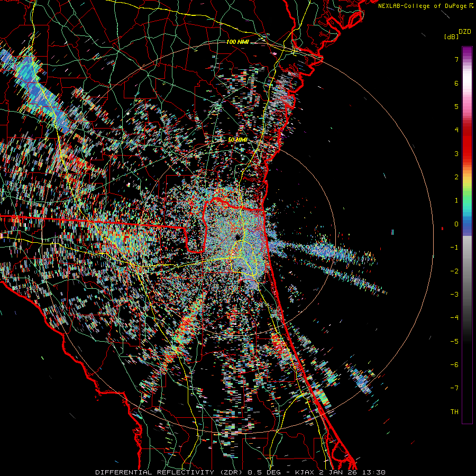
Task: Click the "4" value on the dB scale
Action: coord(456,130)
